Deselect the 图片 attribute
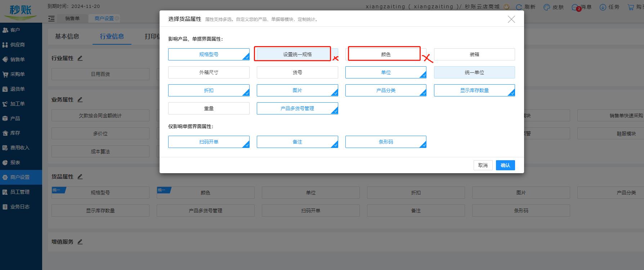644x270 pixels. pyautogui.click(x=298, y=90)
